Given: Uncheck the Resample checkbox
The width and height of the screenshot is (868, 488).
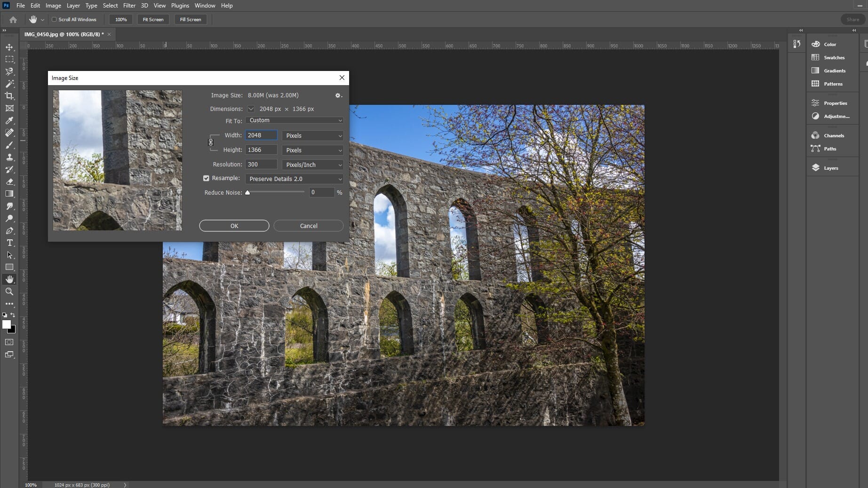Looking at the screenshot, I should pyautogui.click(x=206, y=178).
